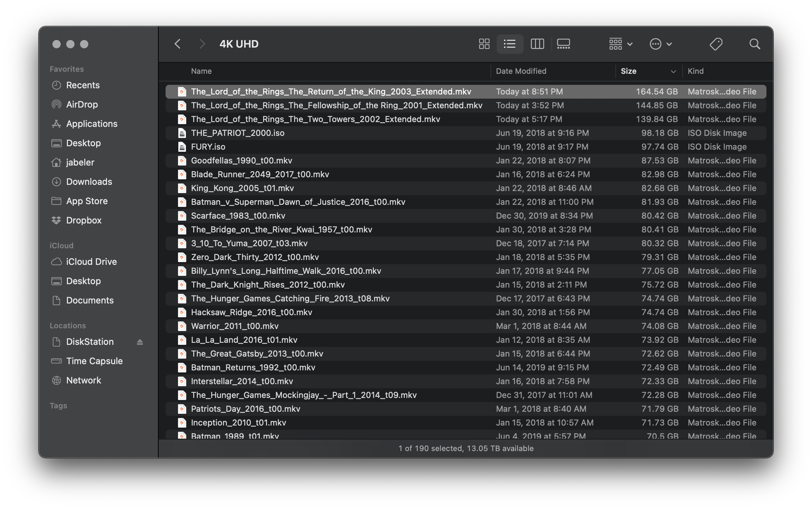812x509 pixels.
Task: Switch to icon grid view
Action: pos(484,44)
